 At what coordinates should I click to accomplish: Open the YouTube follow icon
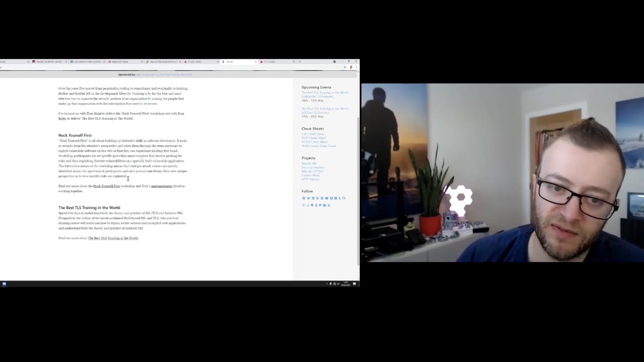327,198
